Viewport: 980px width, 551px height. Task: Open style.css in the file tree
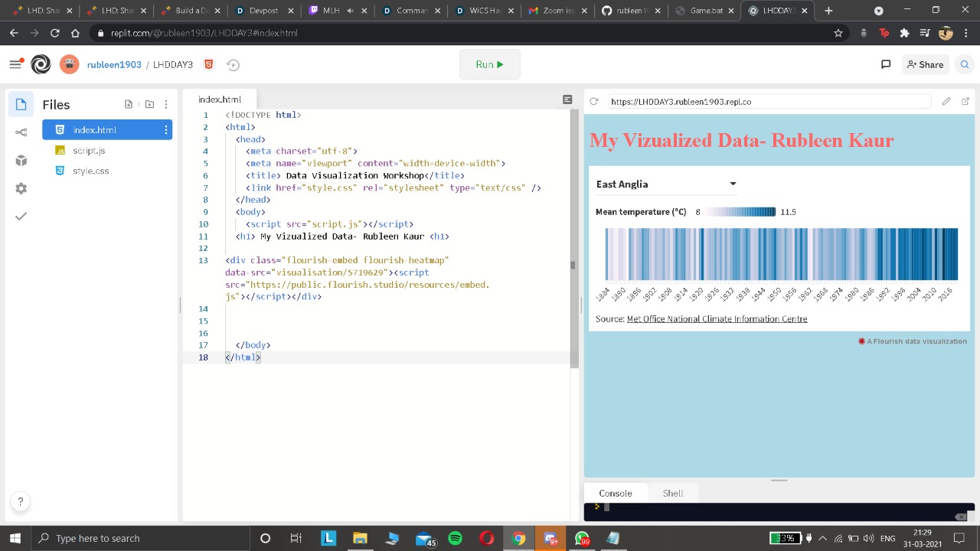[x=90, y=171]
